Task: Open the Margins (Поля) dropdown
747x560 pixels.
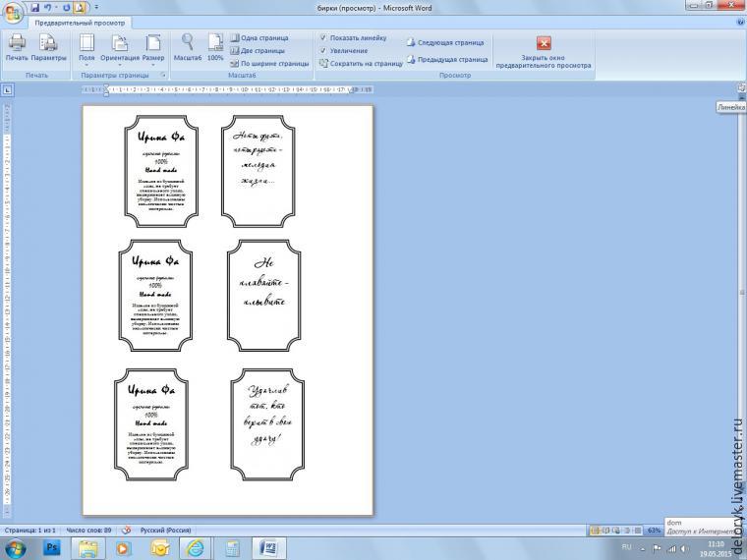Action: pyautogui.click(x=86, y=46)
